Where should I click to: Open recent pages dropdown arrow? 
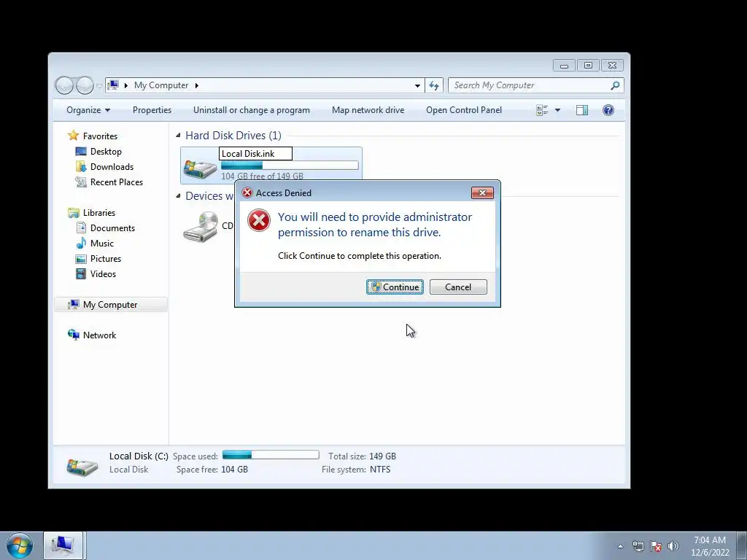coord(99,85)
